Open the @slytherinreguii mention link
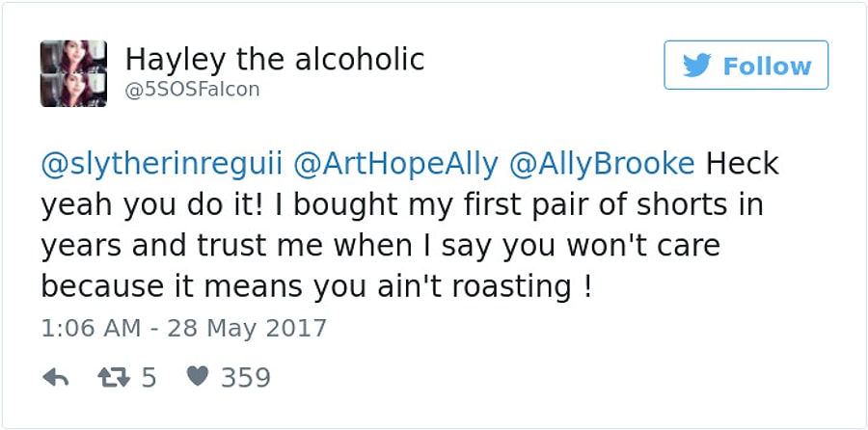The image size is (868, 430). point(161,164)
